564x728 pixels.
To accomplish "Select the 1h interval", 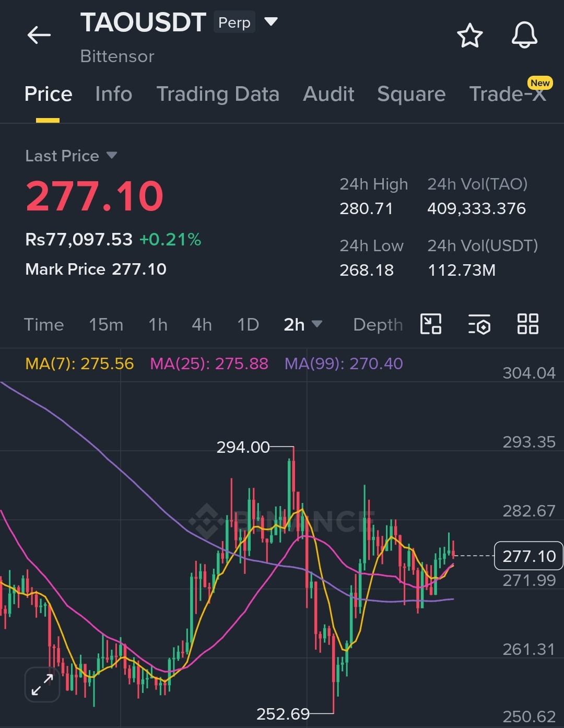I will tap(158, 324).
